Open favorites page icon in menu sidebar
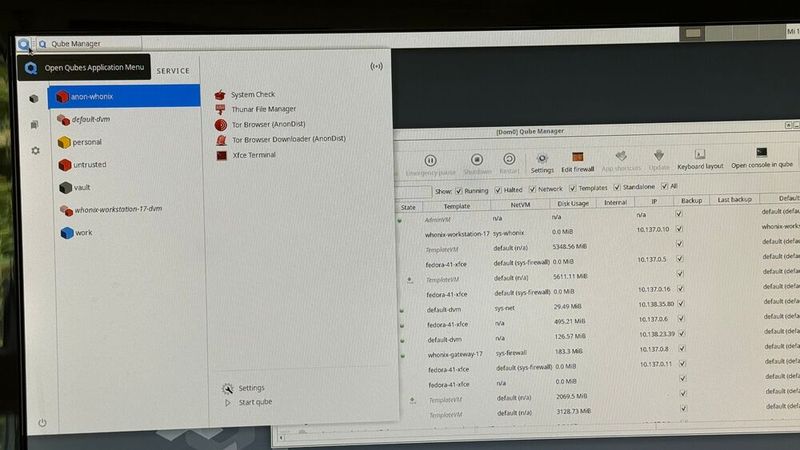 point(34,124)
